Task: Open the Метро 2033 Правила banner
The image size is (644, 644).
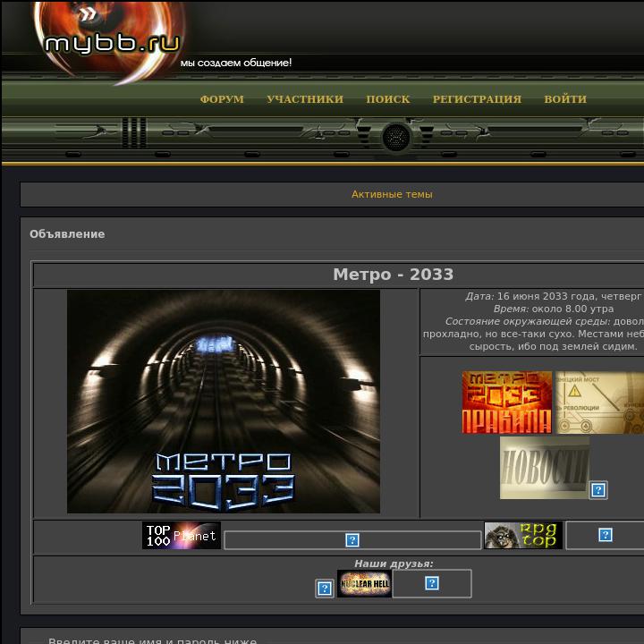Action: pos(507,402)
